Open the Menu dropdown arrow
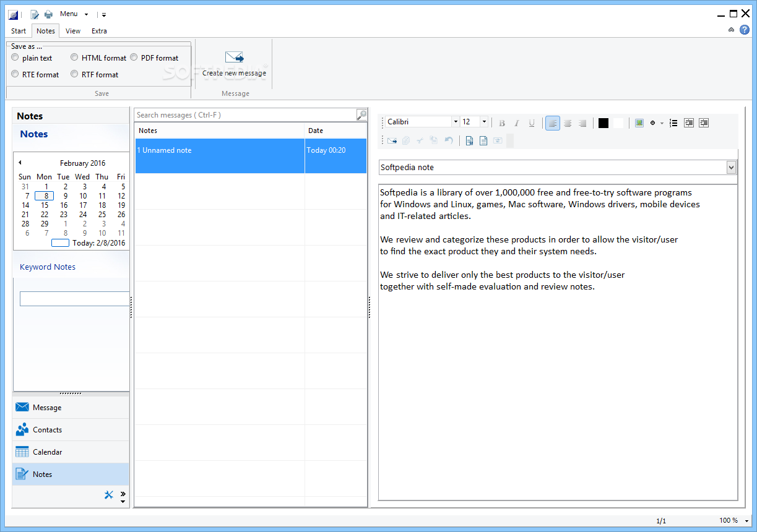The width and height of the screenshot is (757, 532). tap(86, 14)
